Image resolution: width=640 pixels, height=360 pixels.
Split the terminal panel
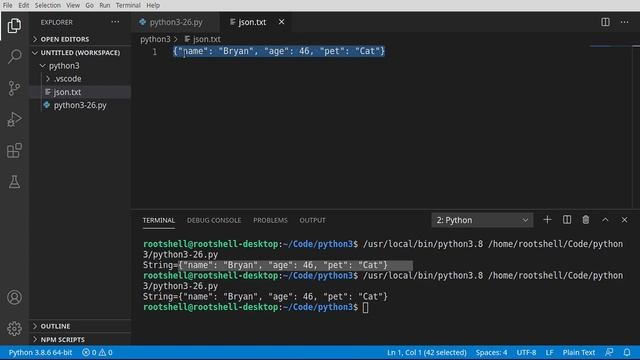coord(567,220)
